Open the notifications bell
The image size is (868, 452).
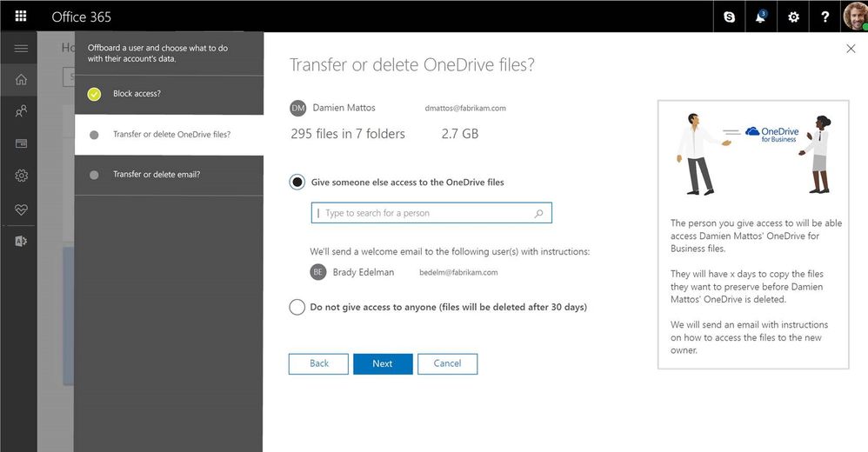[x=761, y=17]
